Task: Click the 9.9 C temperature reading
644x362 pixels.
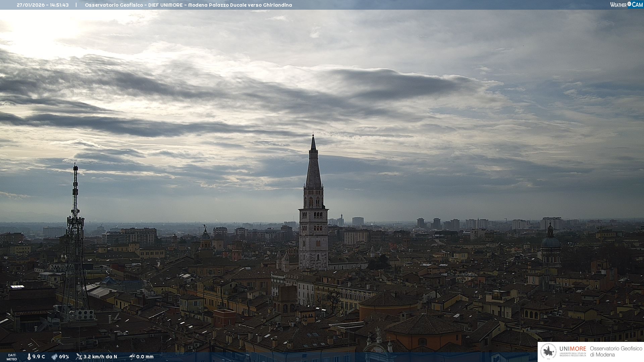Action: (39, 357)
